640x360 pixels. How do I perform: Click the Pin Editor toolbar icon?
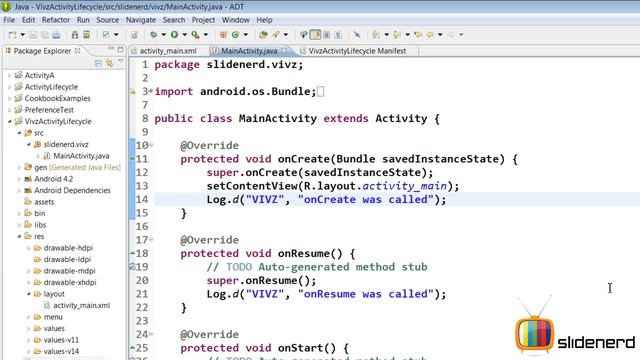pos(357,35)
